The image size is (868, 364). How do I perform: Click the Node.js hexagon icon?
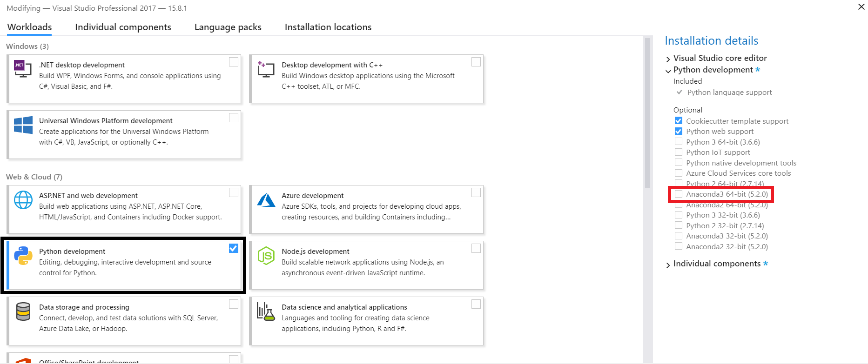(x=266, y=256)
